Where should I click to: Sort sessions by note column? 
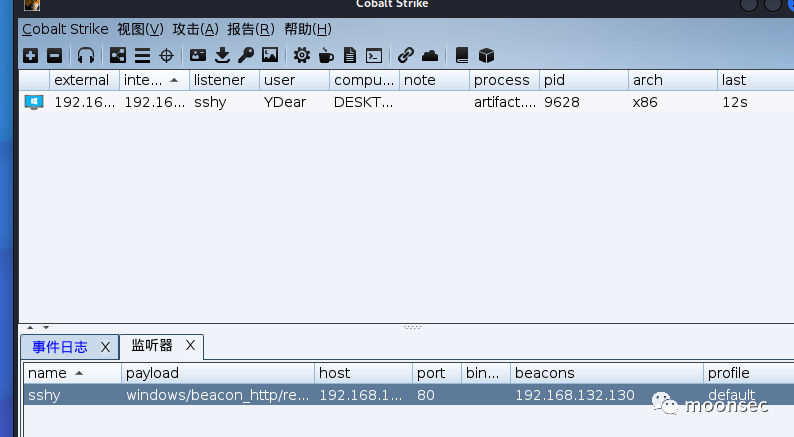coord(434,80)
